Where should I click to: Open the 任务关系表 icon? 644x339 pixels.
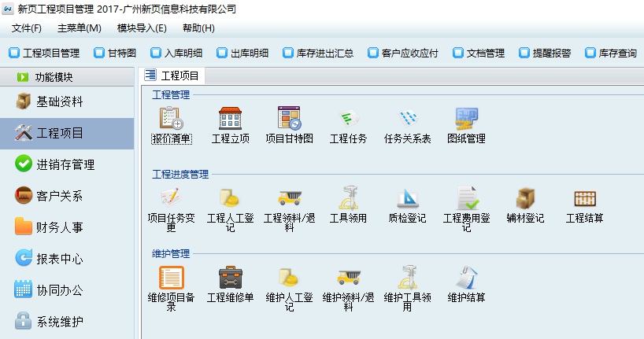[x=408, y=118]
